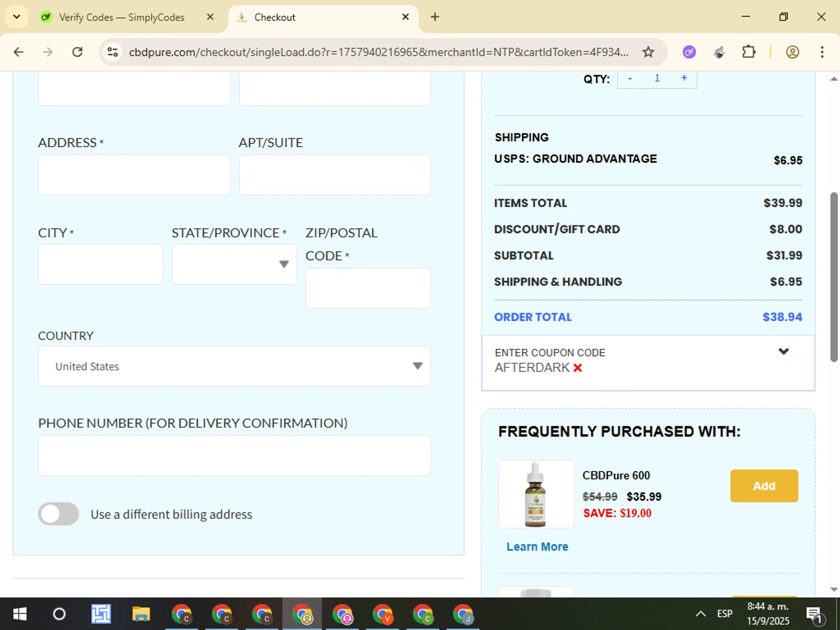
Task: Switch to active Chrome taskbar window
Action: point(302,614)
